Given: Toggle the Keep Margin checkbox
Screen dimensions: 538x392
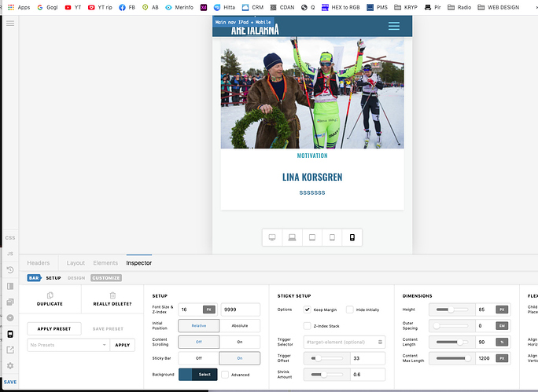Looking at the screenshot, I should (307, 310).
